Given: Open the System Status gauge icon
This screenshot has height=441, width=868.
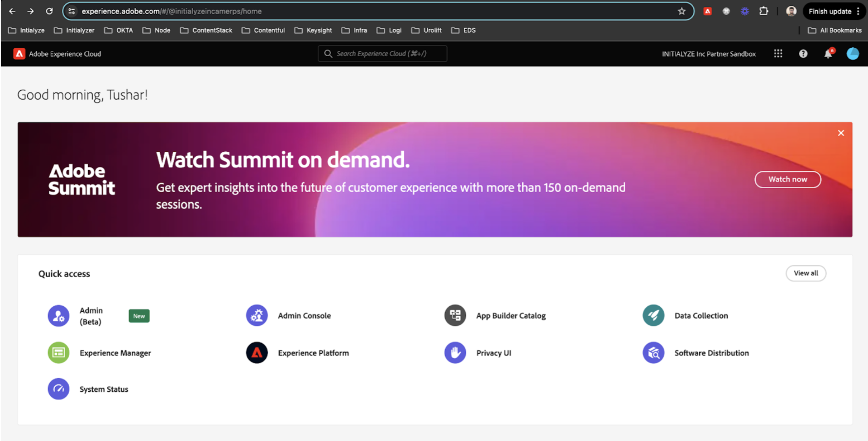Looking at the screenshot, I should [59, 389].
